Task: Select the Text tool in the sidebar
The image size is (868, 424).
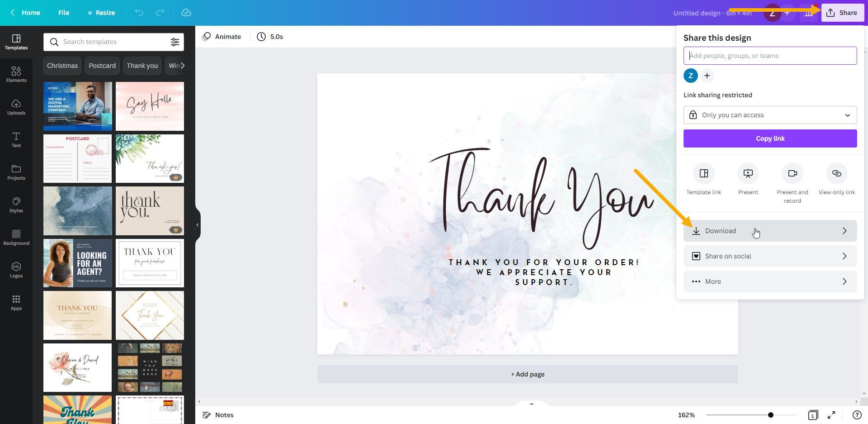Action: [16, 139]
